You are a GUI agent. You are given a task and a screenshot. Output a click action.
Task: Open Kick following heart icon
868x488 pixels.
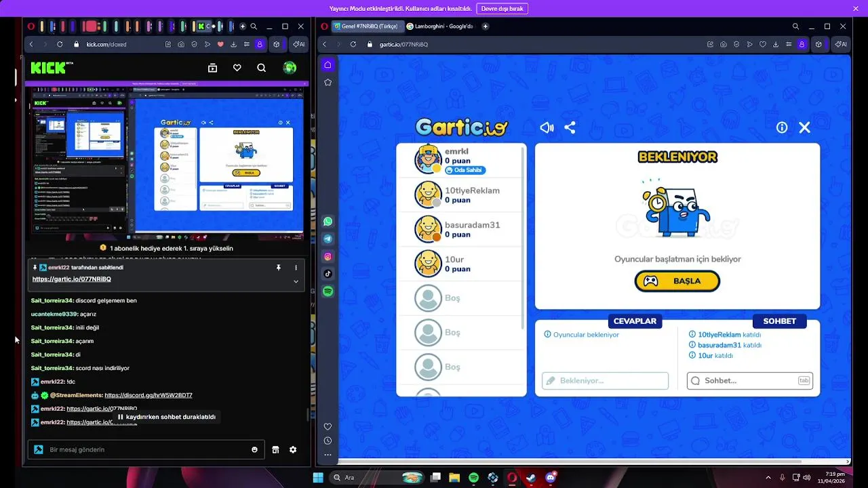point(237,68)
